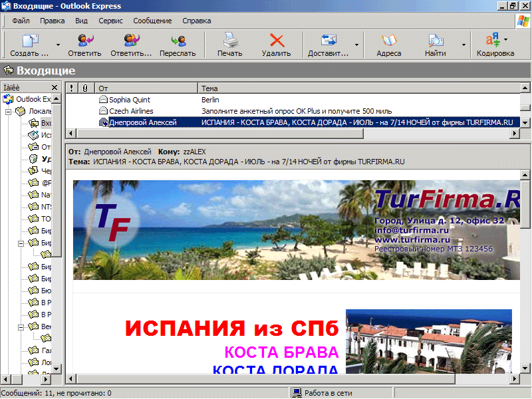Screen dimensions: 532x399
Task: Select the Czech Airlines message
Action: click(131, 111)
